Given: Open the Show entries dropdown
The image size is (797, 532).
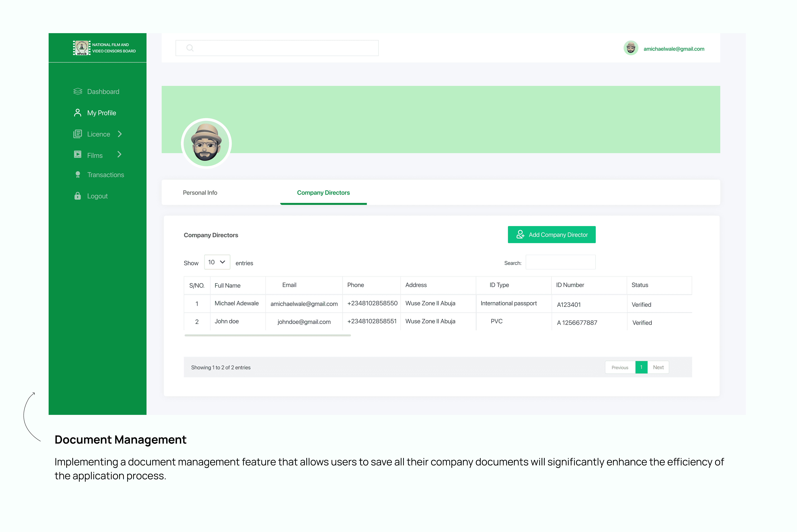Looking at the screenshot, I should [217, 262].
